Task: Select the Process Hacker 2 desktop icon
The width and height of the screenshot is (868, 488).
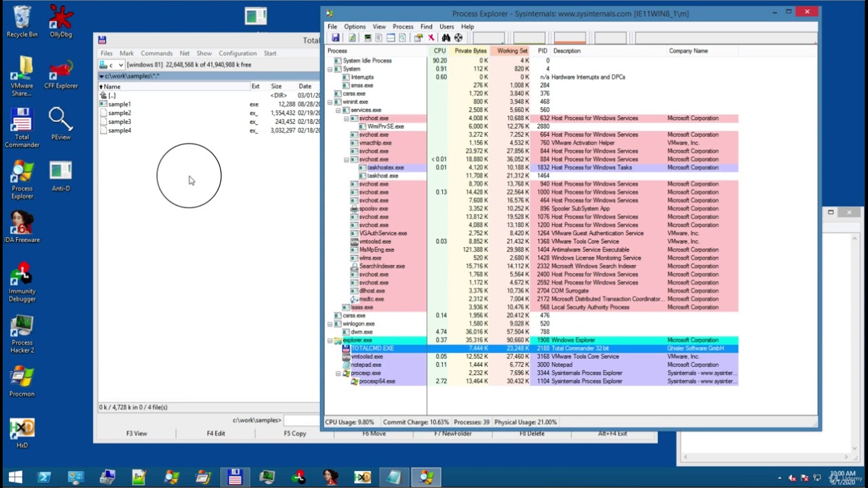Action: 22,334
